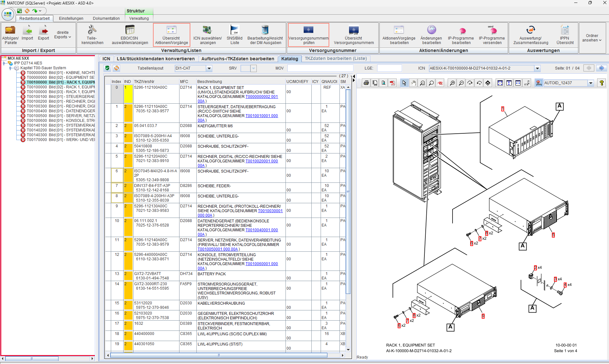Export the drawing as PDF
The image size is (609, 364).
pos(392,83)
